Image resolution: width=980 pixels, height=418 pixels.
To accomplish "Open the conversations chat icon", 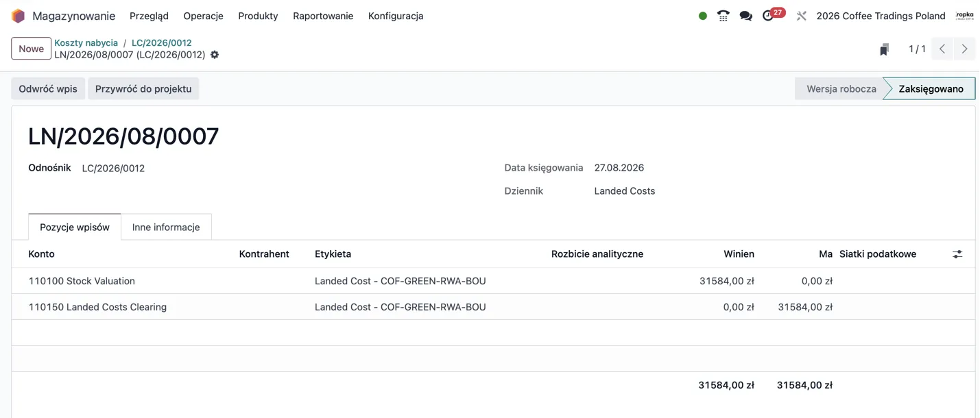I will (745, 16).
